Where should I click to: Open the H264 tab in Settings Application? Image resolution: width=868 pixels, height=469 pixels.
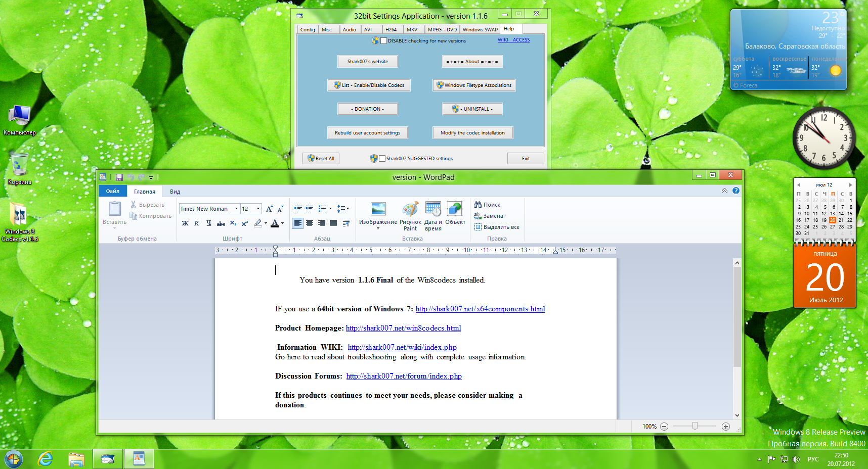coord(390,29)
